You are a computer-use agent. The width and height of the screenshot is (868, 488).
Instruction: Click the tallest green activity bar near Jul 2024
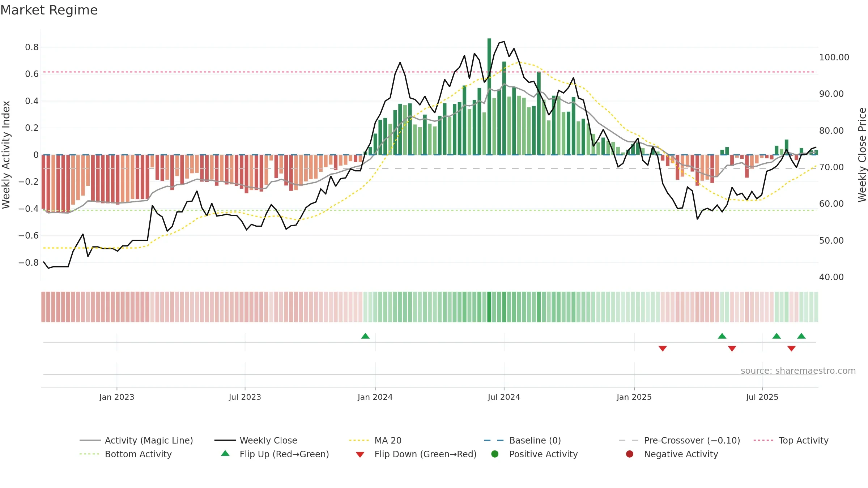point(489,97)
